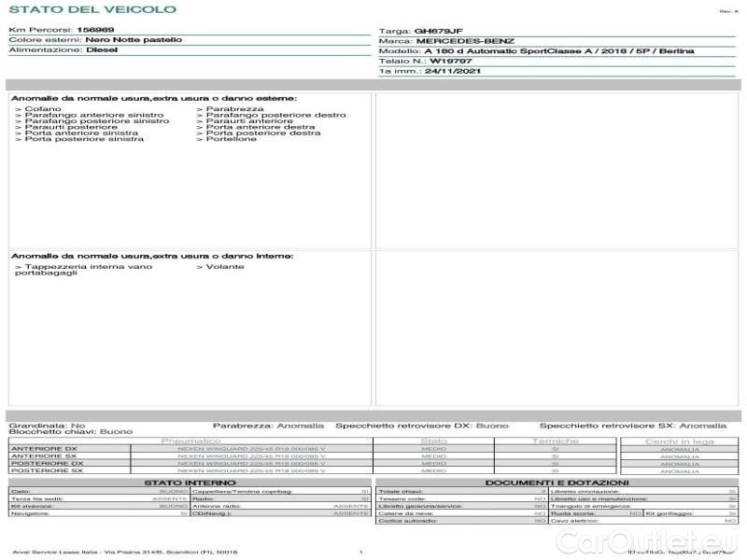Click the 'Nero Notte pastello' exterior colour
This screenshot has width=747, height=560.
(134, 40)
